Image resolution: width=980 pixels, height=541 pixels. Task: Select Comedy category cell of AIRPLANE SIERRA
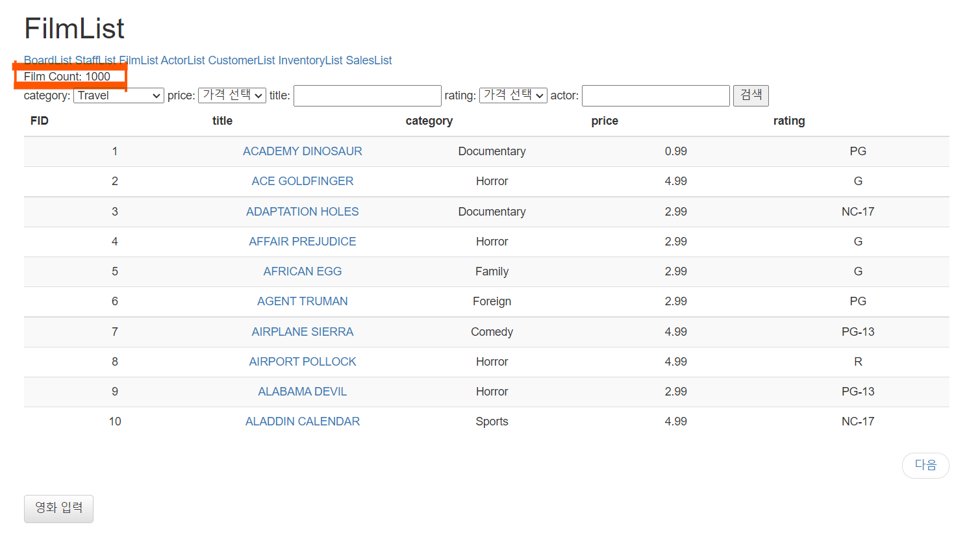(x=492, y=332)
